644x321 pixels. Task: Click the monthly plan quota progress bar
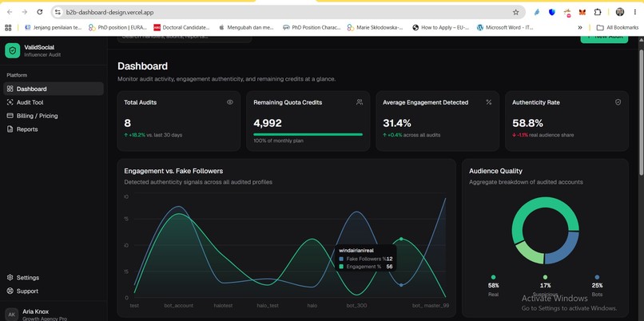[308, 134]
